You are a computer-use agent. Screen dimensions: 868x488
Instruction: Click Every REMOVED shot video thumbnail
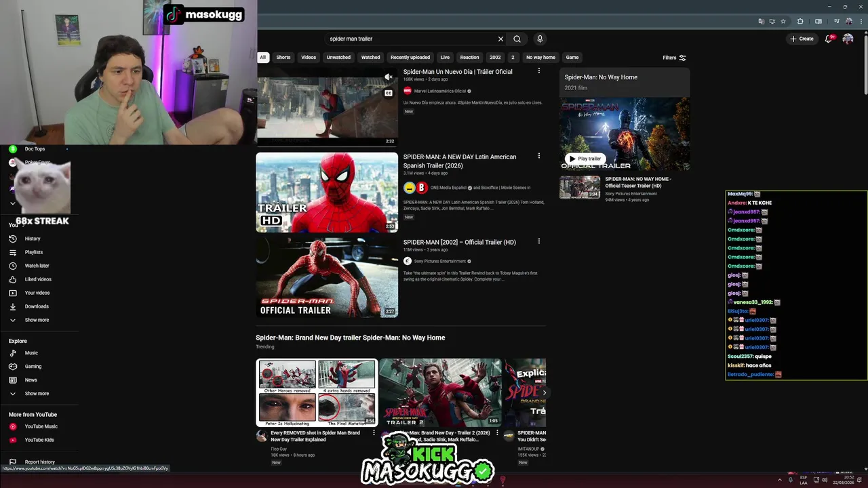[317, 392]
